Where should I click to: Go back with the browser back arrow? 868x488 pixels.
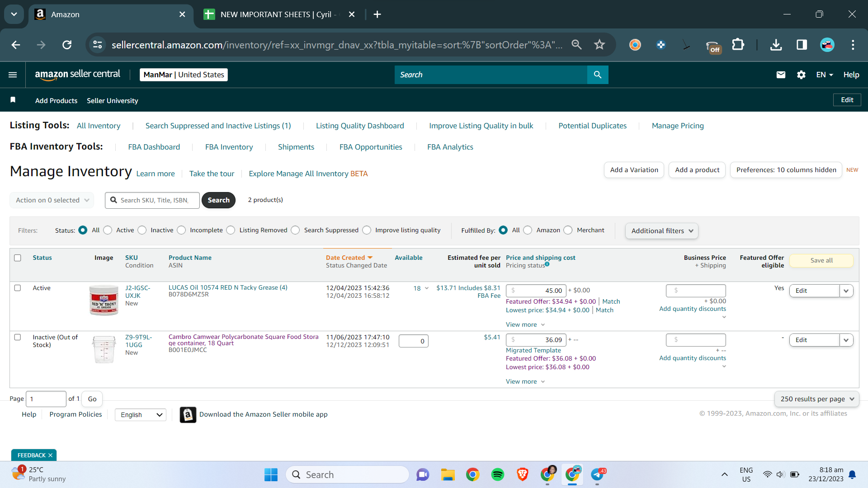point(16,45)
